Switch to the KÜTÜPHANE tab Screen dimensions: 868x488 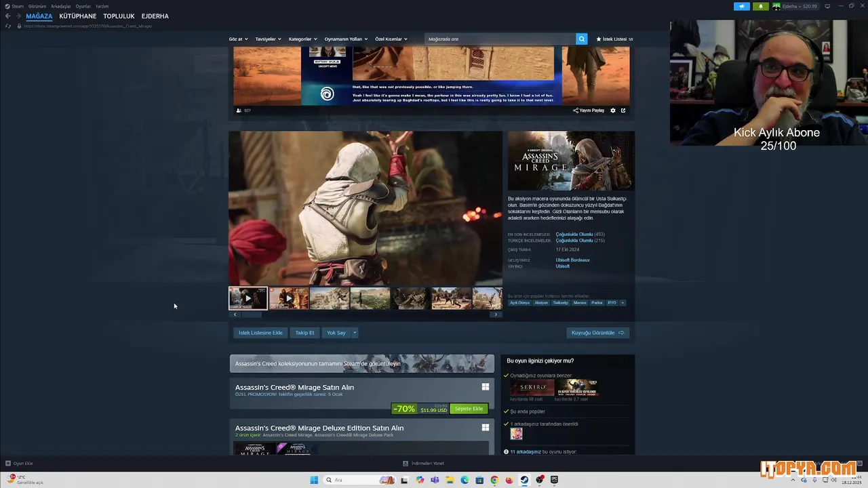point(78,16)
